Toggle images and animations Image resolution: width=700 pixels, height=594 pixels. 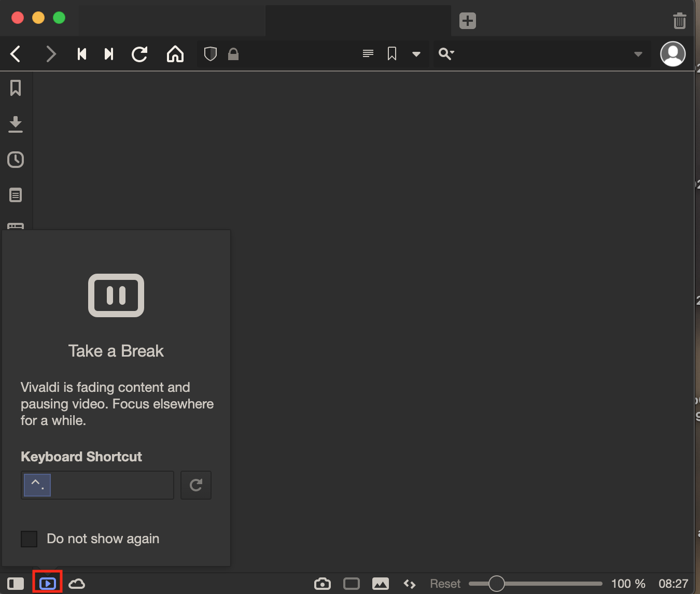click(381, 584)
